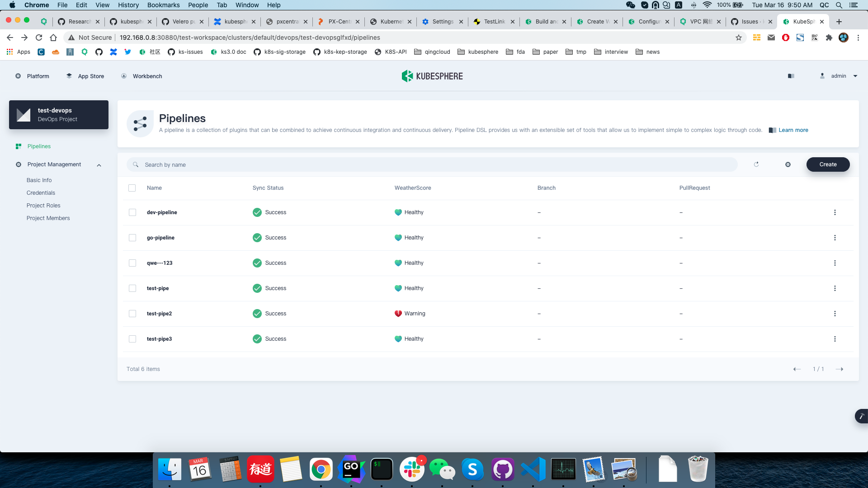Toggle the select-all checkbox in table header
Screen dimensions: 868x488
coord(132,188)
